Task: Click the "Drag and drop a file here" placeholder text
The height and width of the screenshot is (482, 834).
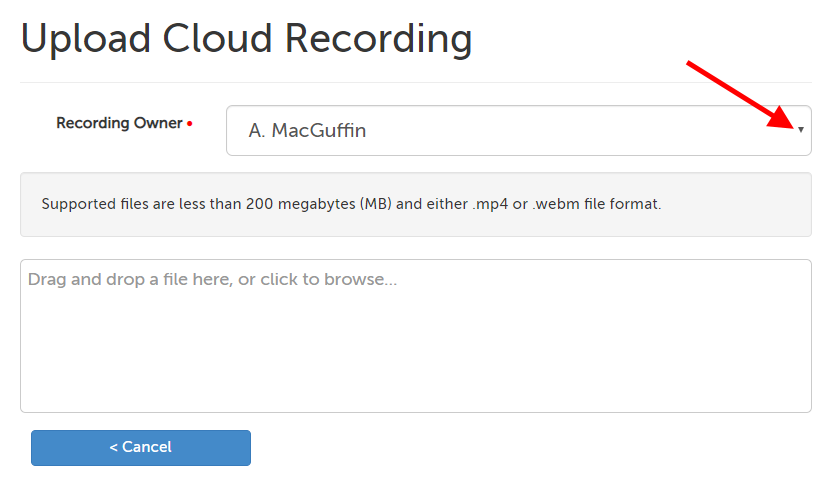Action: coord(130,280)
